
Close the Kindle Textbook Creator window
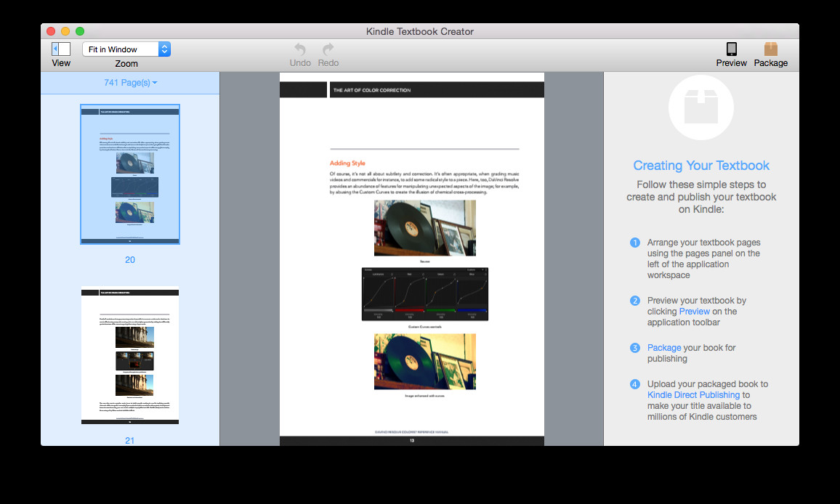click(51, 31)
